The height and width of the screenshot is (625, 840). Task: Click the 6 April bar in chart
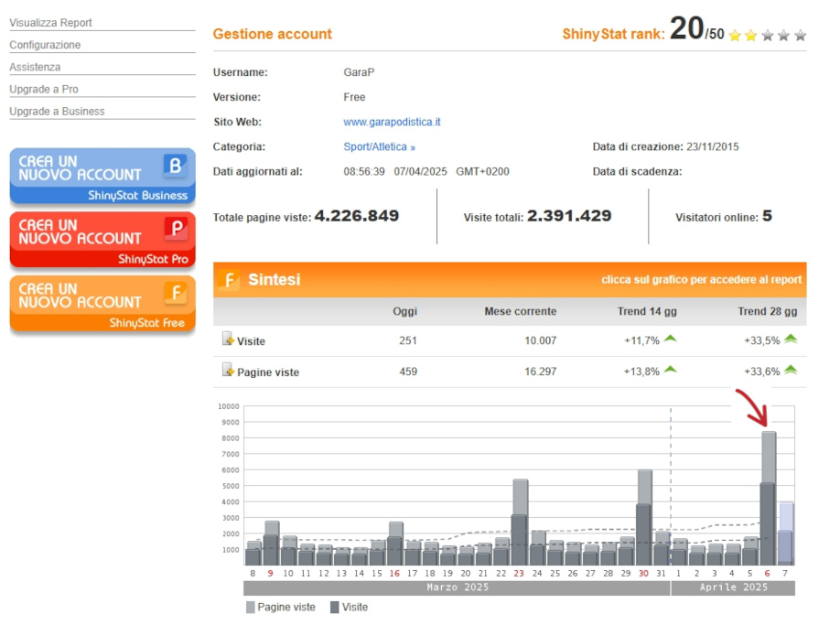(x=769, y=498)
